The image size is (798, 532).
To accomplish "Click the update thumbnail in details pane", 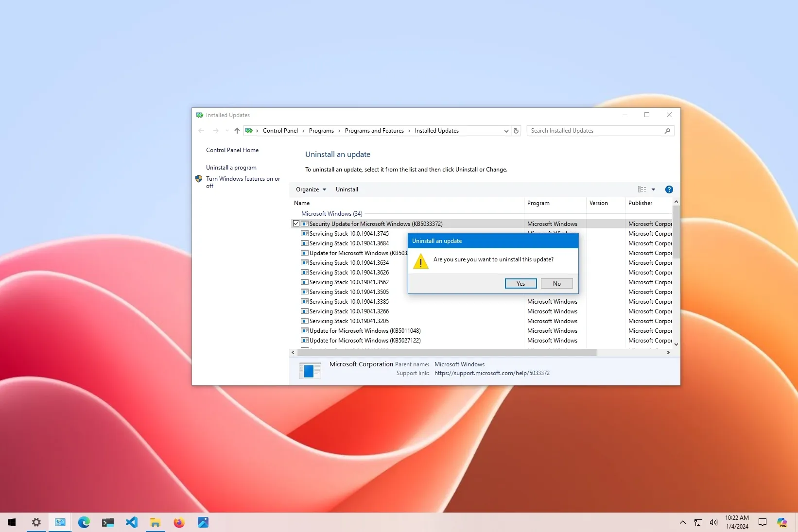I will (310, 370).
